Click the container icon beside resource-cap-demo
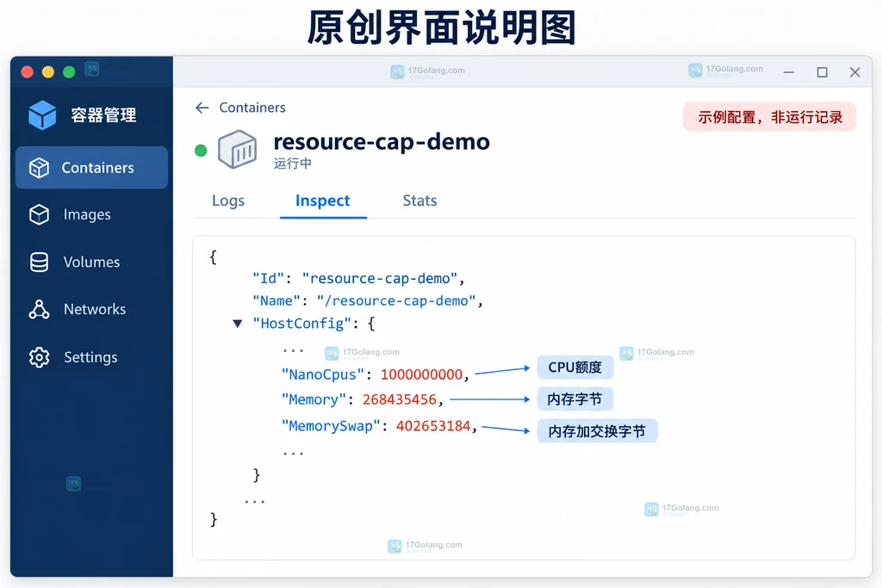The image size is (882, 588). (x=238, y=150)
